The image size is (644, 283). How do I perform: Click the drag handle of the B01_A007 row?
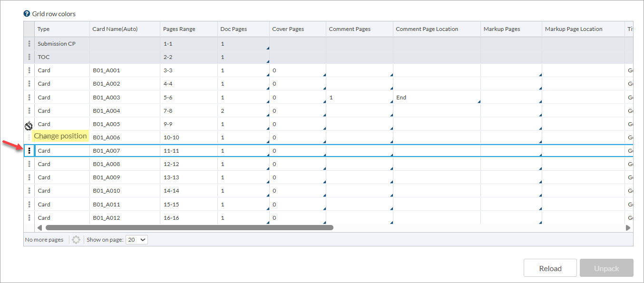click(29, 151)
